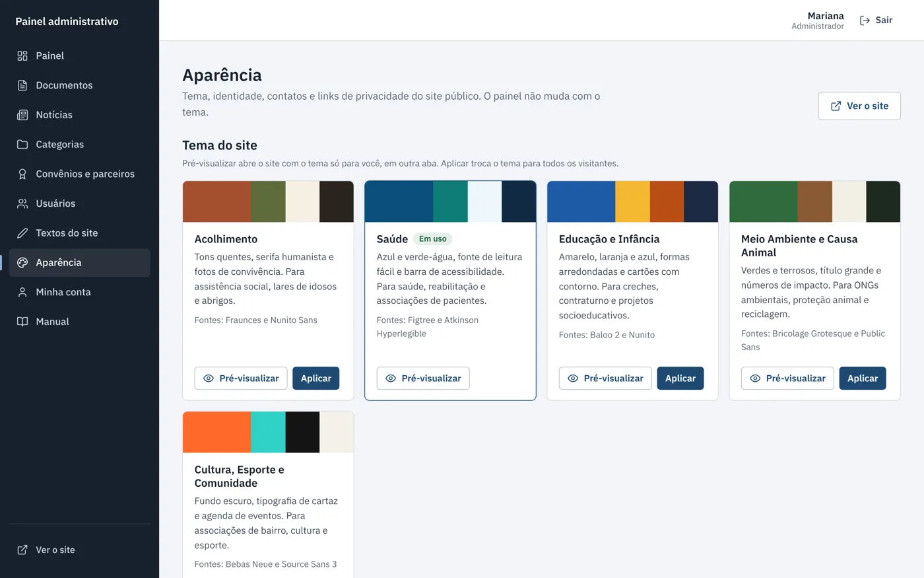Screen dimensions: 924x578
Task: Click the Sair logout link
Action: pos(876,20)
